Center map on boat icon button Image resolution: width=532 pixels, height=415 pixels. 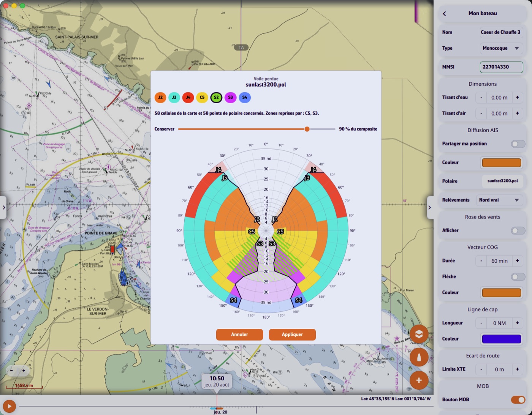click(x=419, y=357)
